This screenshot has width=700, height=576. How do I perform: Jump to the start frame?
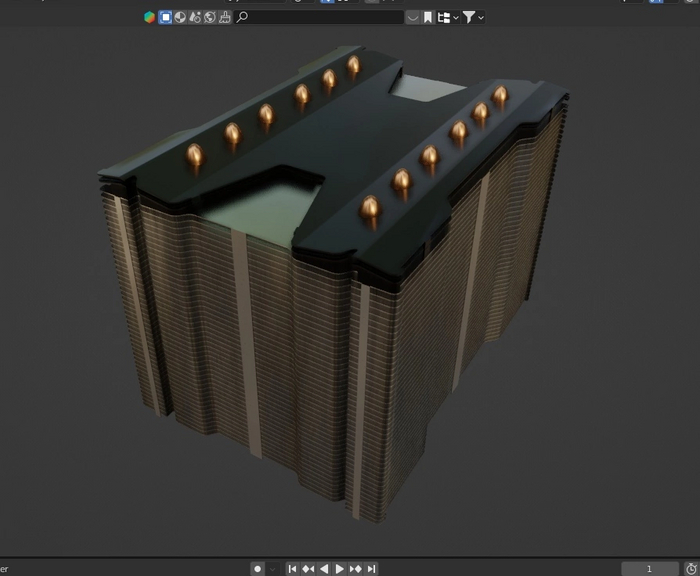tap(293, 568)
